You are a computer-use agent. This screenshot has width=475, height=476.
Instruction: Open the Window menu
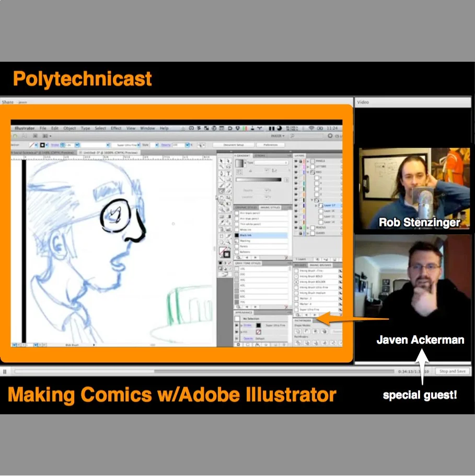click(147, 128)
